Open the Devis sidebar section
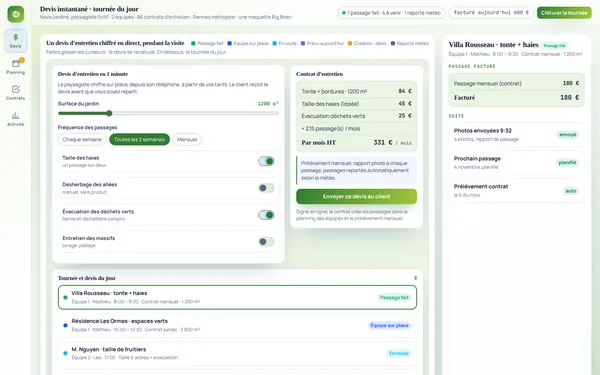Screen dimensions: 600x375 click(x=16, y=41)
